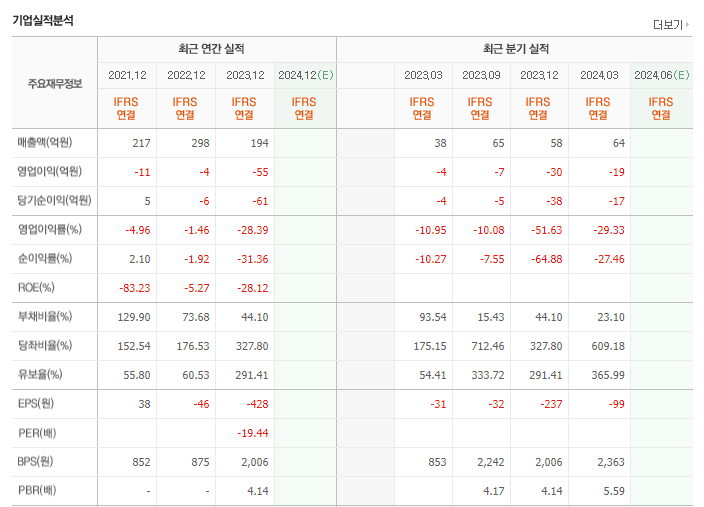Click the 176.53 quick ratio value
704x507 pixels.
(x=193, y=346)
